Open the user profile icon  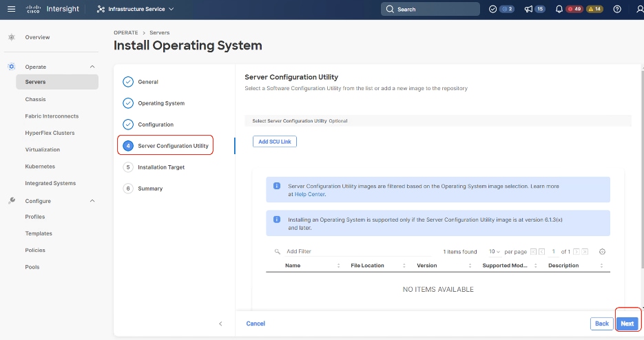click(x=640, y=9)
